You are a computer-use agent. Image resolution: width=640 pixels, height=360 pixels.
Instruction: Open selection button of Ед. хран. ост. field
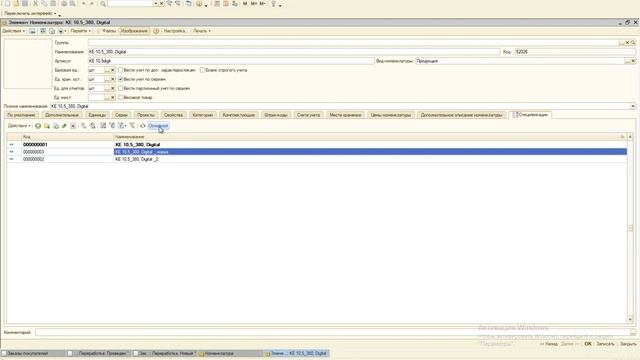[107, 79]
